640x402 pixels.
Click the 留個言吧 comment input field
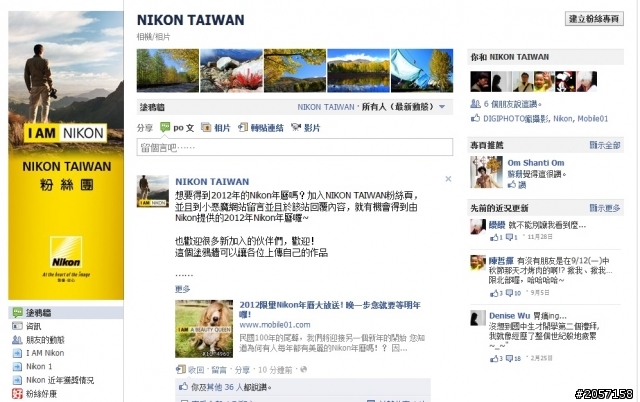[295, 147]
